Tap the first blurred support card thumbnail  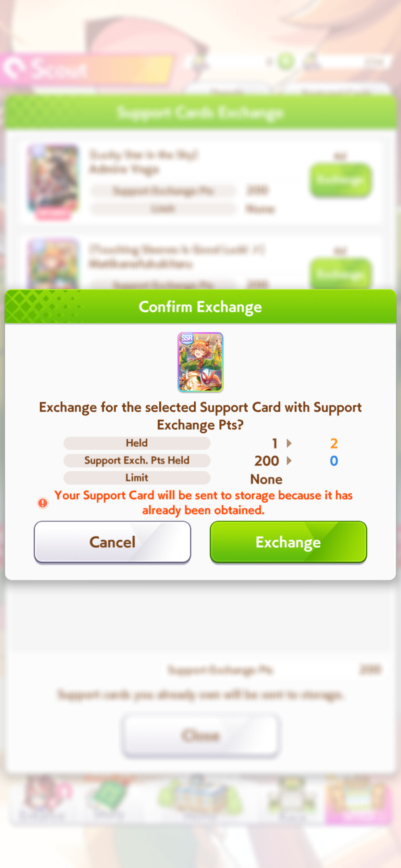[x=53, y=182]
